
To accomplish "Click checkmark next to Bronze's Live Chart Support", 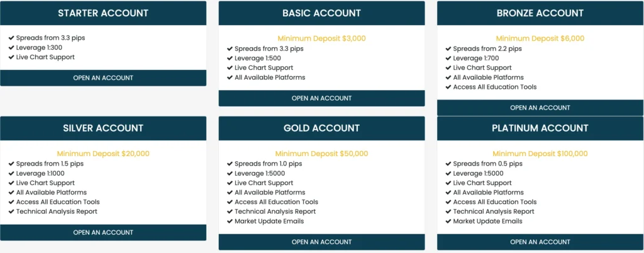I will click(x=448, y=68).
